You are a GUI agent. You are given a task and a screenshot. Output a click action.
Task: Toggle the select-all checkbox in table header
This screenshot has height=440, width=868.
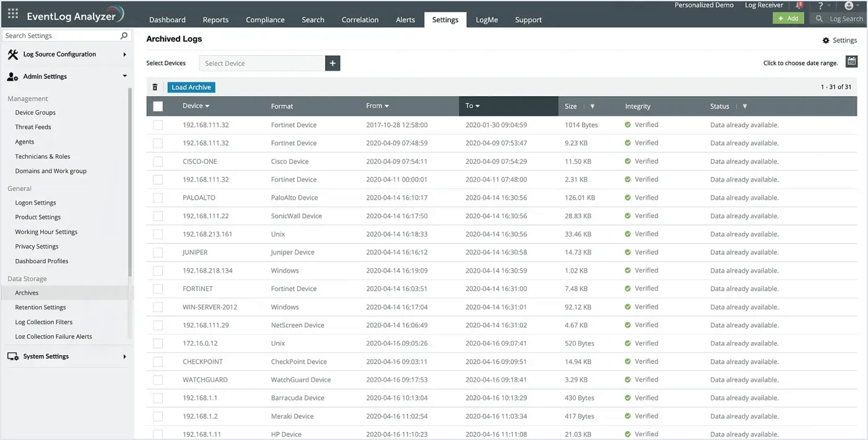158,106
